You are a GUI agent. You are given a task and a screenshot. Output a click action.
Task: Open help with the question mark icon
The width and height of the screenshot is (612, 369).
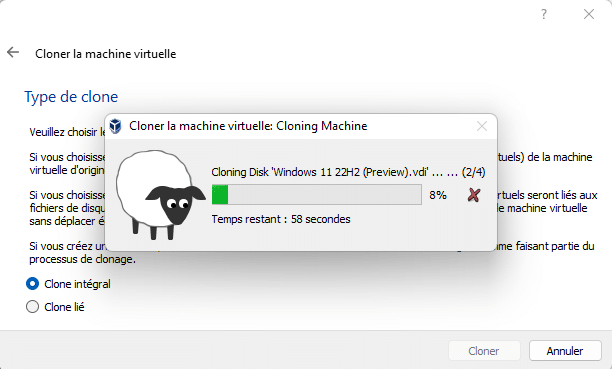click(544, 14)
